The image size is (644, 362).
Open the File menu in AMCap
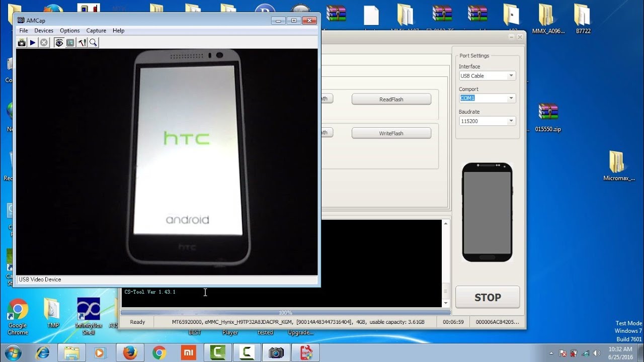tap(24, 31)
